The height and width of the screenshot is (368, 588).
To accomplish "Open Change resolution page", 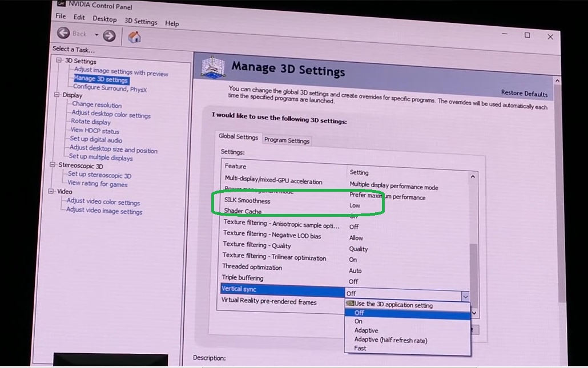I will 96,104.
